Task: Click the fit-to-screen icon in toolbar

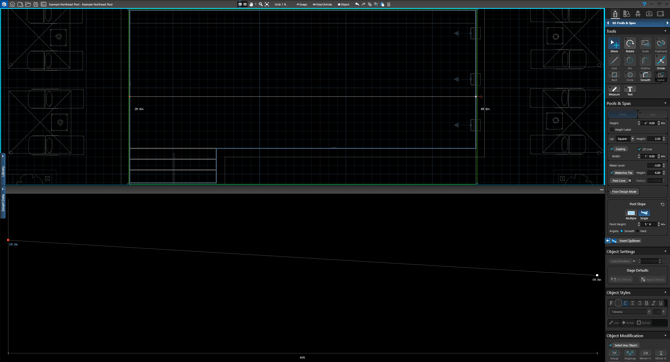Action: point(267,4)
